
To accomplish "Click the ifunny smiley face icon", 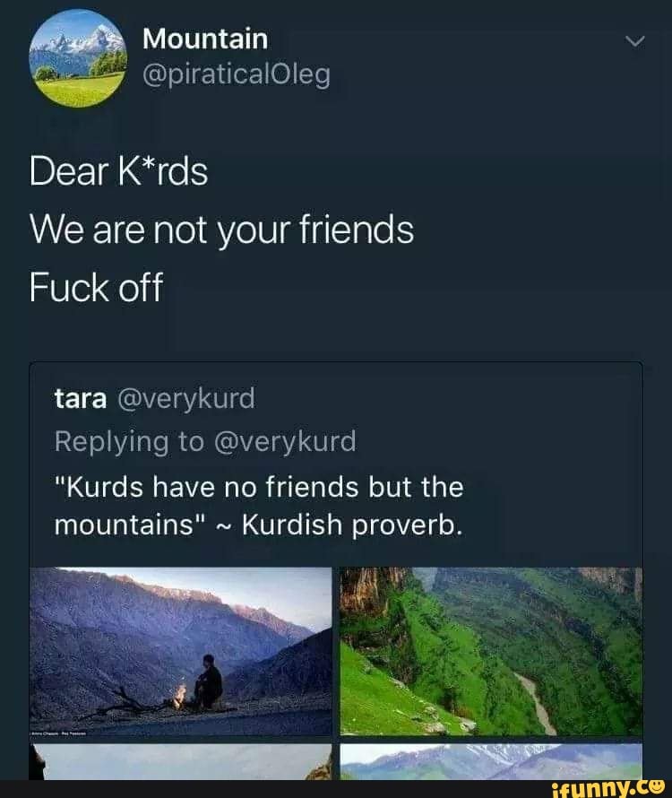I will tap(656, 787).
